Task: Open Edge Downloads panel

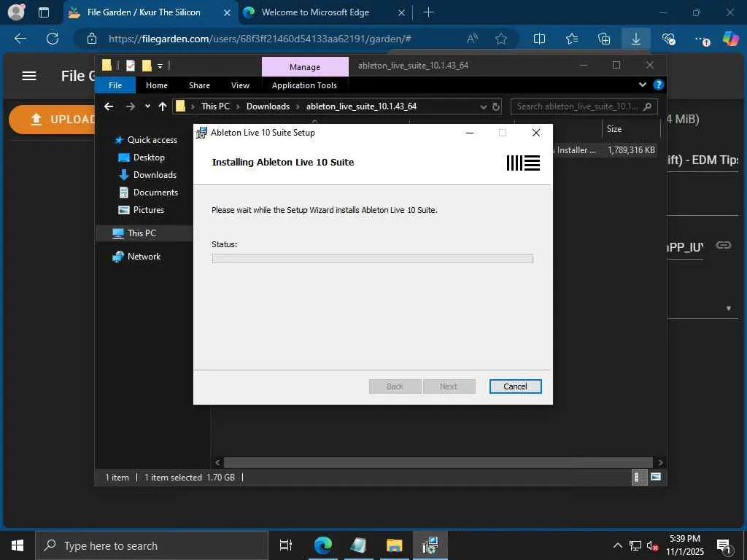Action: point(636,39)
